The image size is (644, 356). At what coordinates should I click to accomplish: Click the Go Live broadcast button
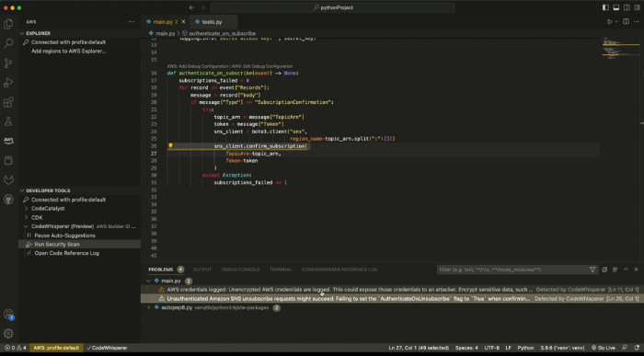click(603, 348)
